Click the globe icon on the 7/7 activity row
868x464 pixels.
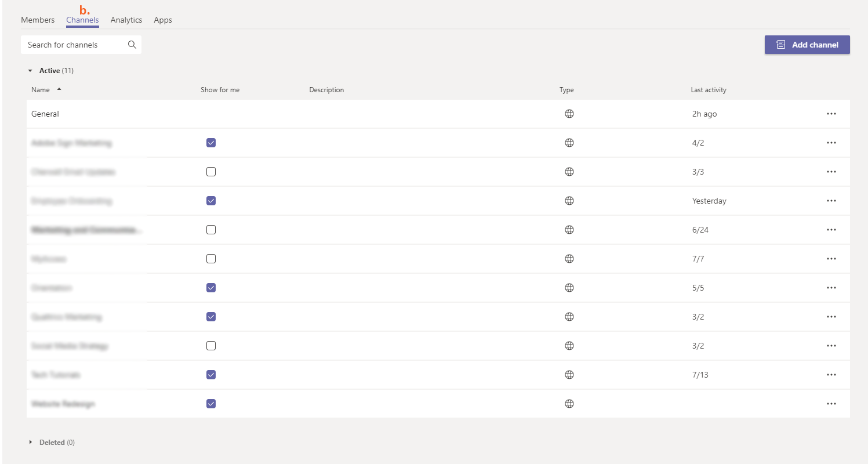tap(569, 259)
